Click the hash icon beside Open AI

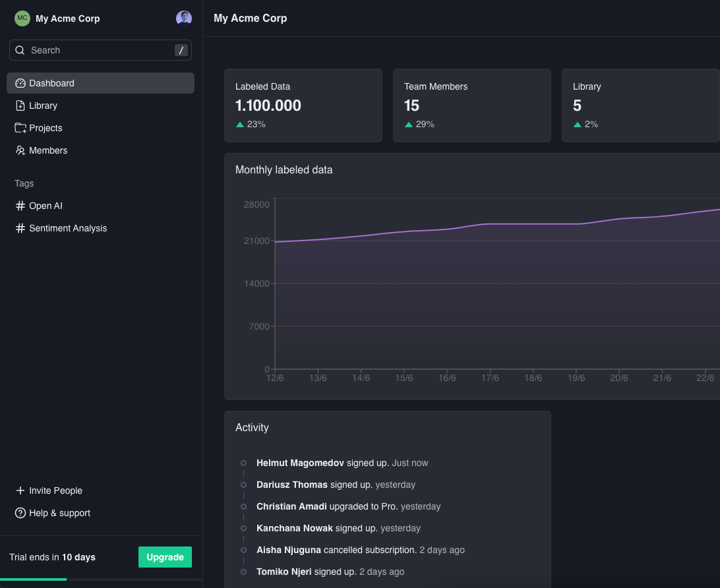tap(20, 206)
